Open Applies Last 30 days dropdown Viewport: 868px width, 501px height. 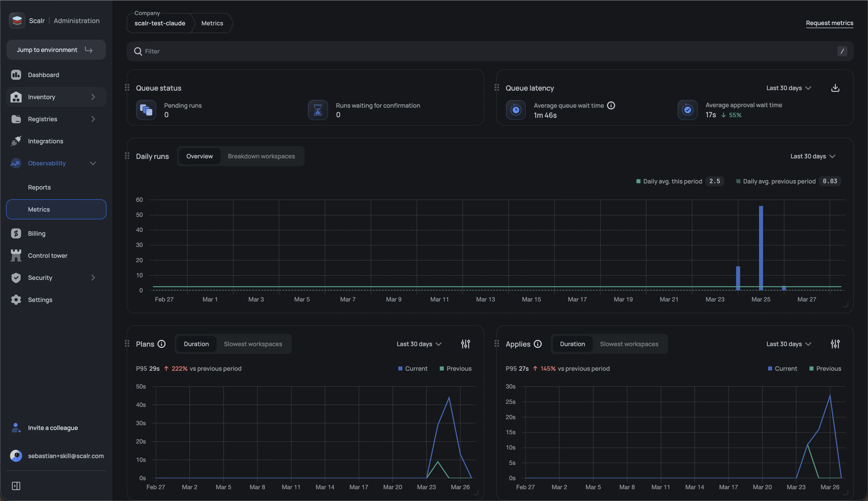[789, 344]
